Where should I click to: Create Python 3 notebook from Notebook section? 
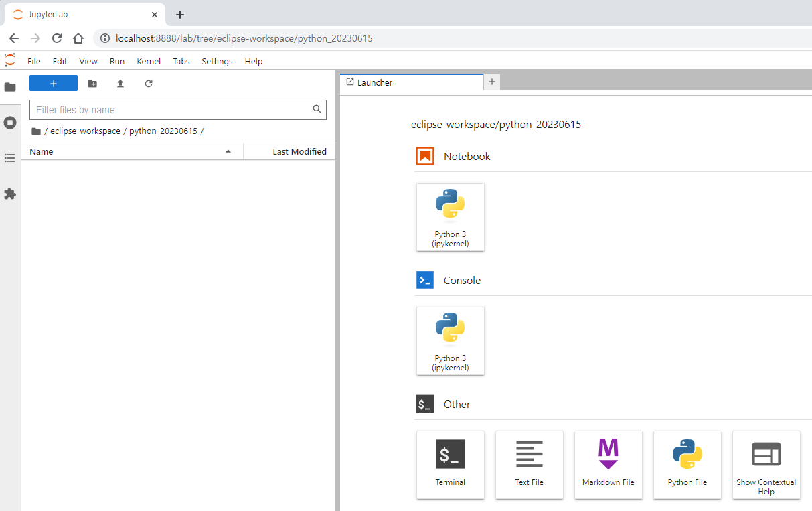coord(451,218)
